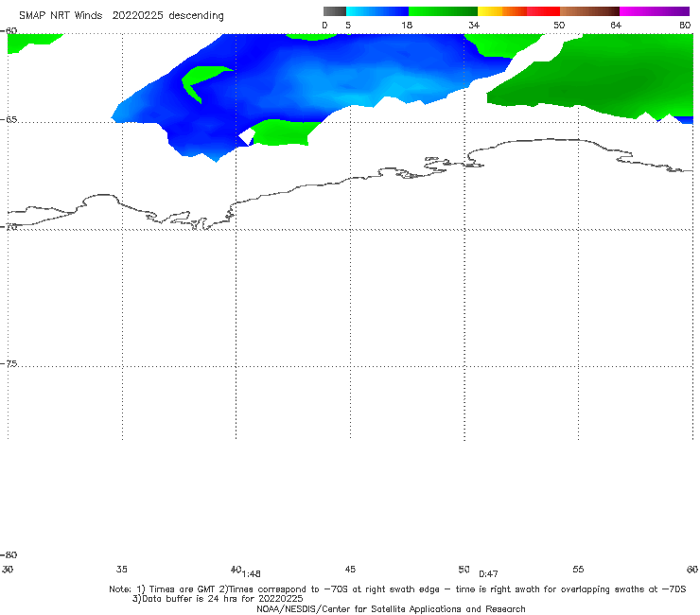The image size is (700, 615).
Task: Click the longitude axis label "50" at the bottom
Action: 464,570
